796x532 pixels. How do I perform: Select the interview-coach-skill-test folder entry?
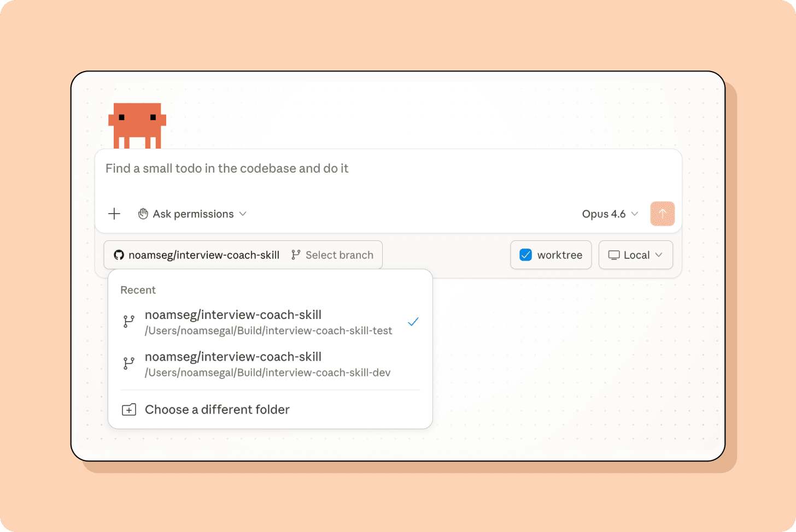tap(270, 322)
